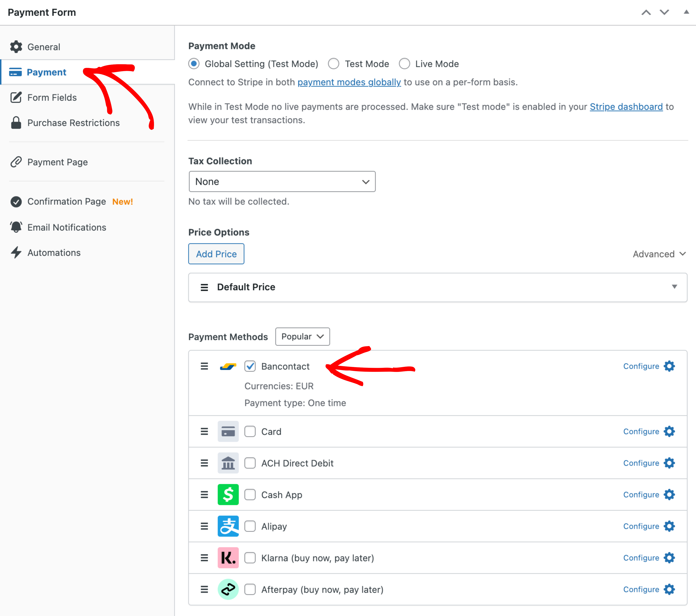Click the Afterpay logo icon
696x616 pixels.
[228, 589]
